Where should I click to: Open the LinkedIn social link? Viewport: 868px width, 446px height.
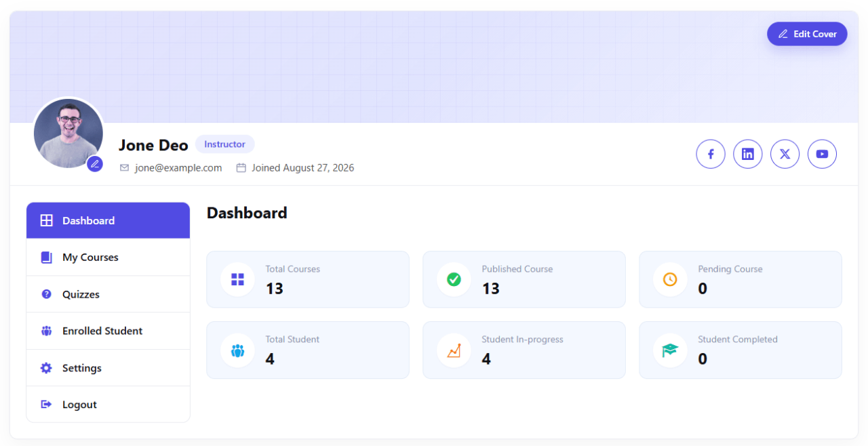pyautogui.click(x=748, y=154)
